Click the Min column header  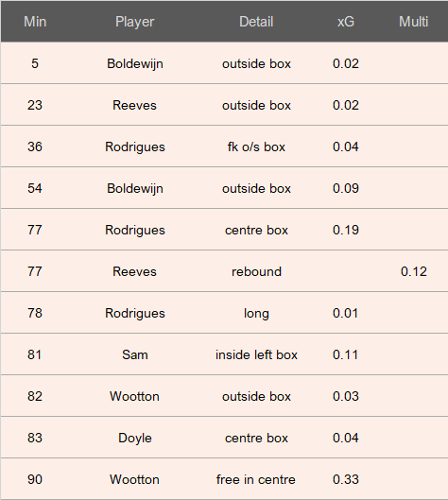[35, 22]
